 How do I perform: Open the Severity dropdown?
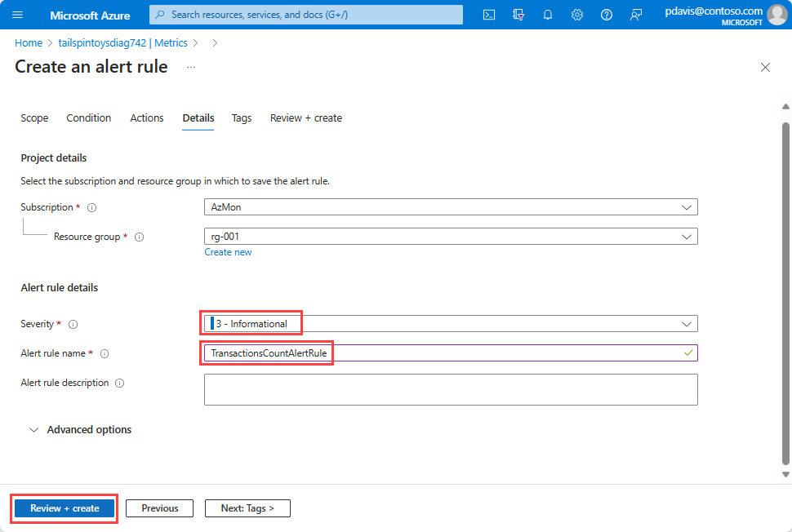tap(450, 324)
